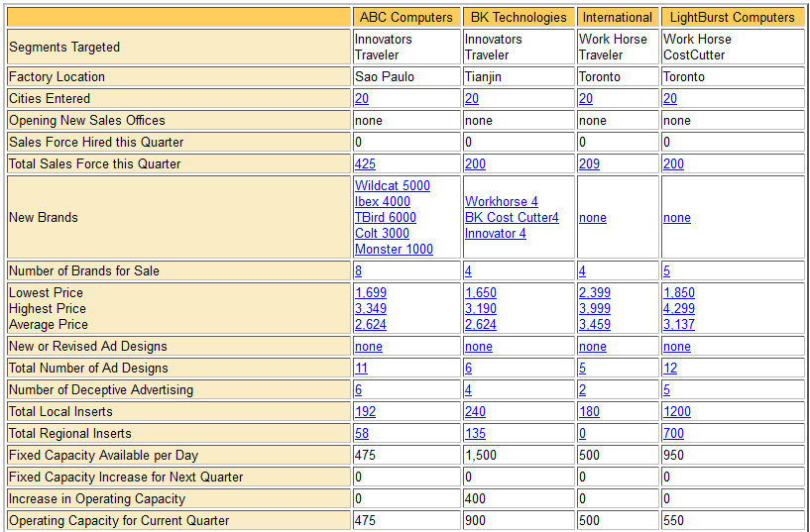
Task: Click LightBurst average price 3,137
Action: click(679, 325)
